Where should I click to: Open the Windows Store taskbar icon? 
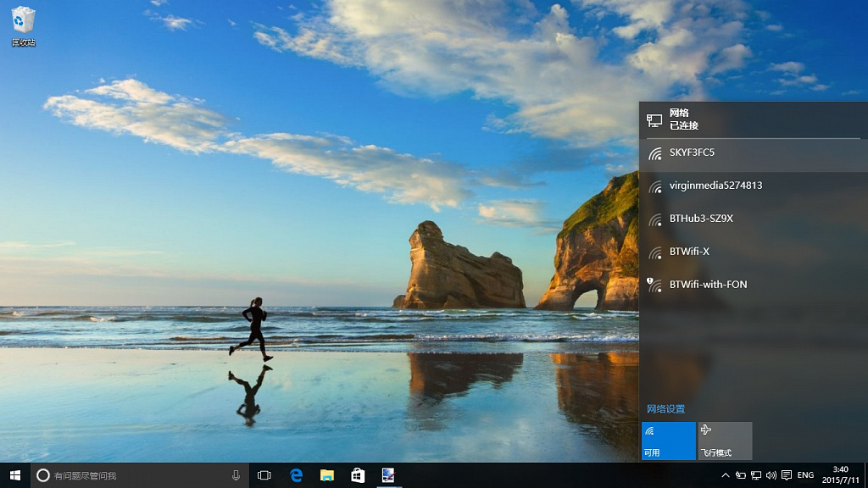click(x=359, y=475)
